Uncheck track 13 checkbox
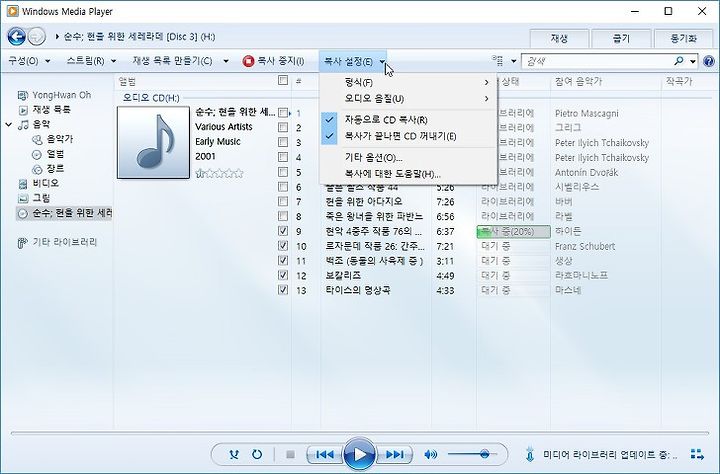Image resolution: width=720 pixels, height=474 pixels. (283, 290)
